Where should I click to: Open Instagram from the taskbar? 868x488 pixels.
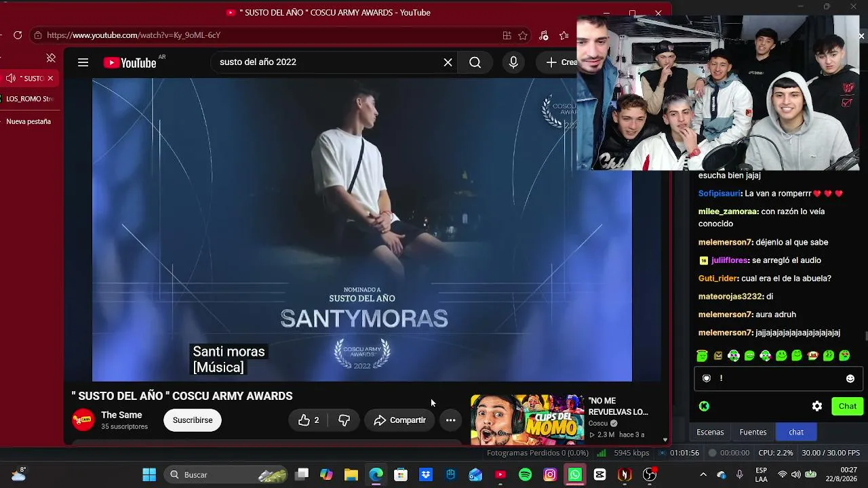point(550,474)
